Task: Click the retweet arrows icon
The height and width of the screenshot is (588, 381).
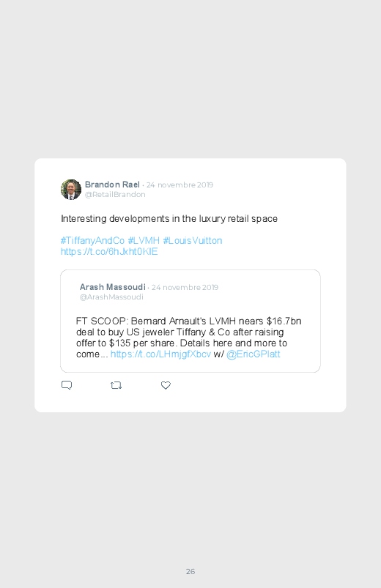Action: click(116, 385)
